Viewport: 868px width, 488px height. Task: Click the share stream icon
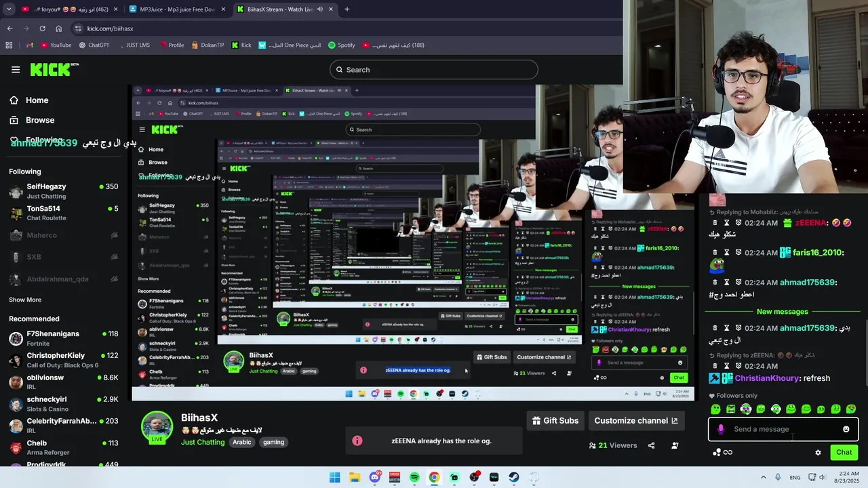[651, 445]
